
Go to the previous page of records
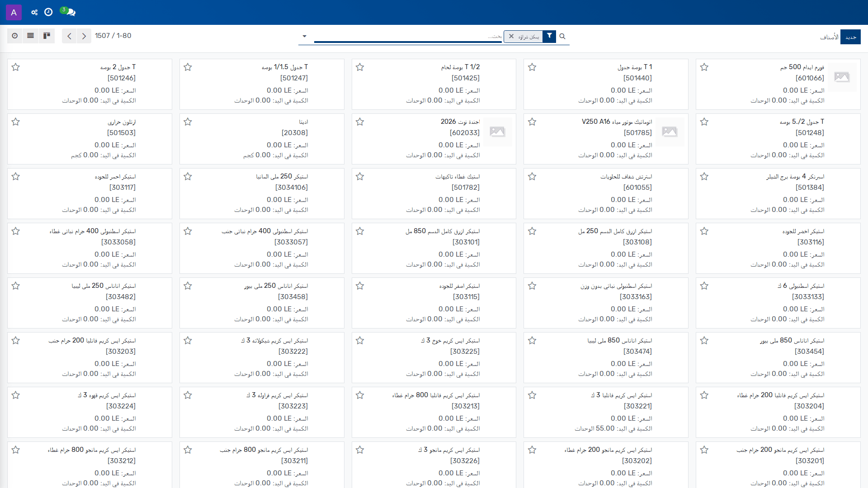(69, 36)
